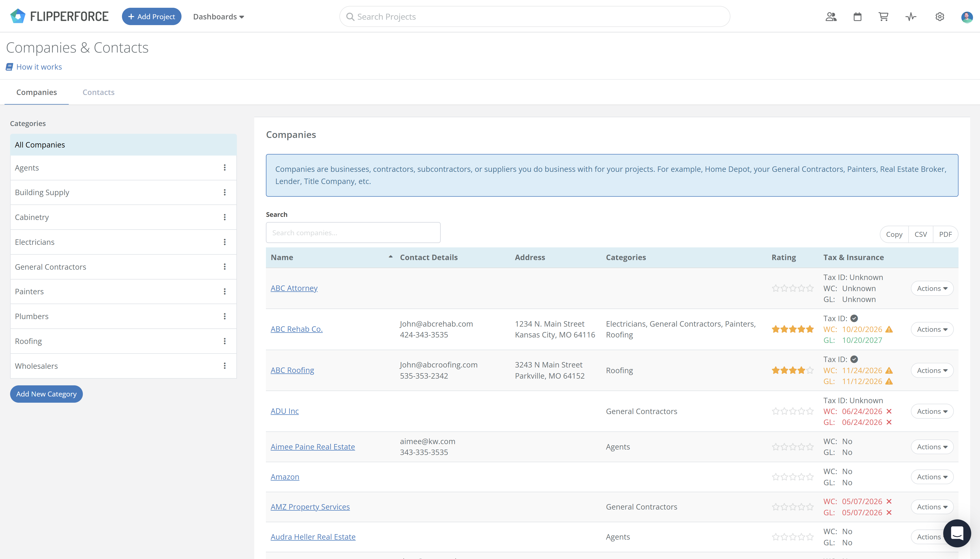Open the calendar icon in top bar

858,17
